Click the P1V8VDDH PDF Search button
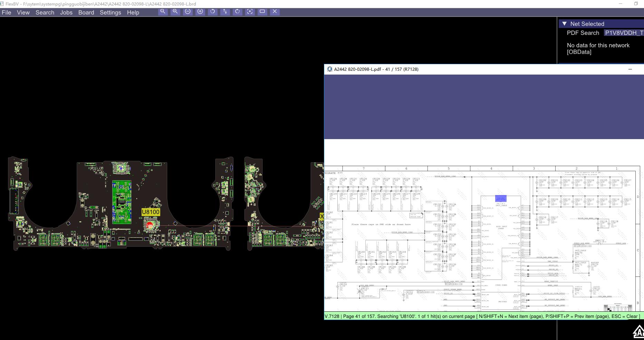The width and height of the screenshot is (644, 340). (x=624, y=33)
